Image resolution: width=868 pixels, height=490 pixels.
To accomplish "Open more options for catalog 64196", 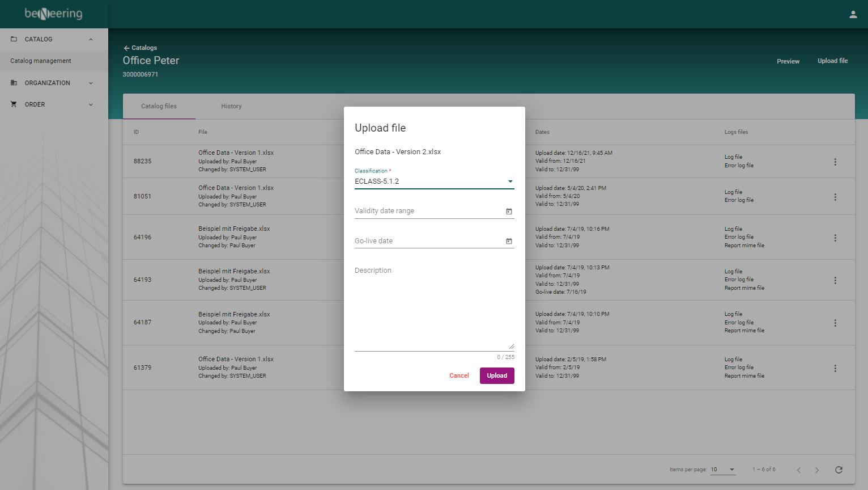I will pos(835,238).
